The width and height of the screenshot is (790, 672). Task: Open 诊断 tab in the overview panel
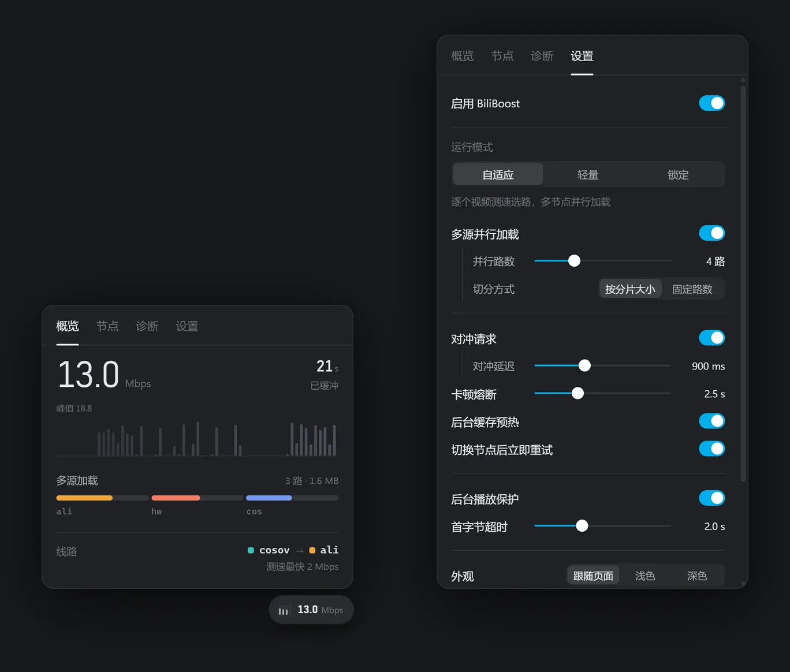point(147,326)
